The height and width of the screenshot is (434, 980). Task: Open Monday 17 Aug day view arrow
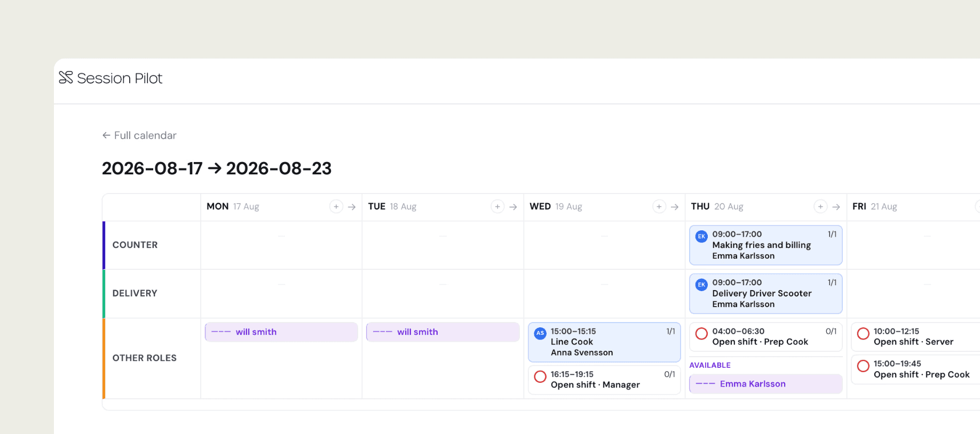[x=352, y=207]
